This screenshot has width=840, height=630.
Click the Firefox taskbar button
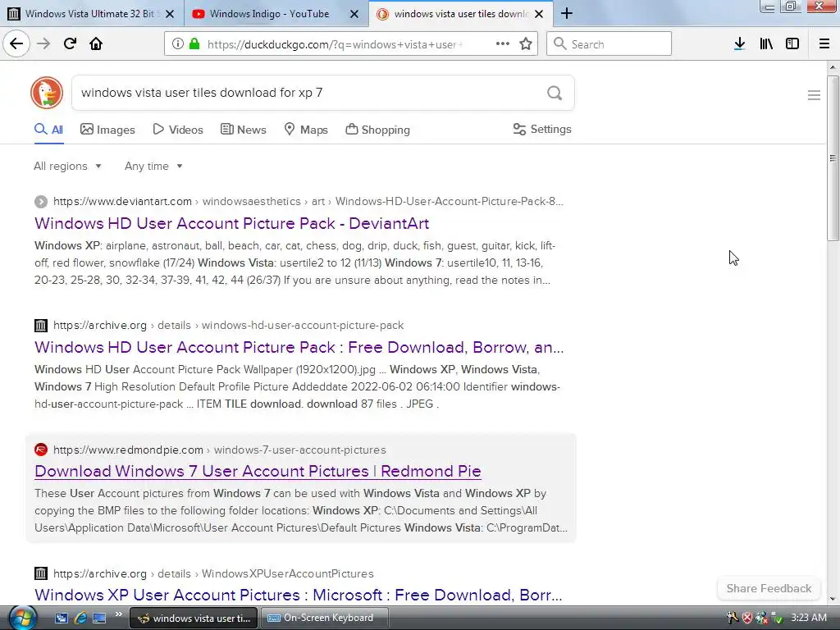point(194,618)
